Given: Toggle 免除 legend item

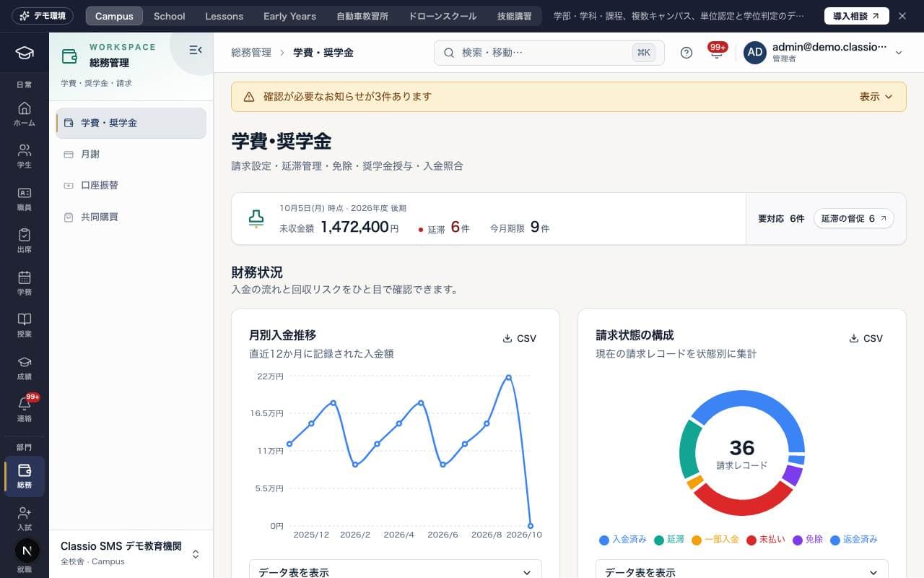Looking at the screenshot, I should (x=808, y=540).
